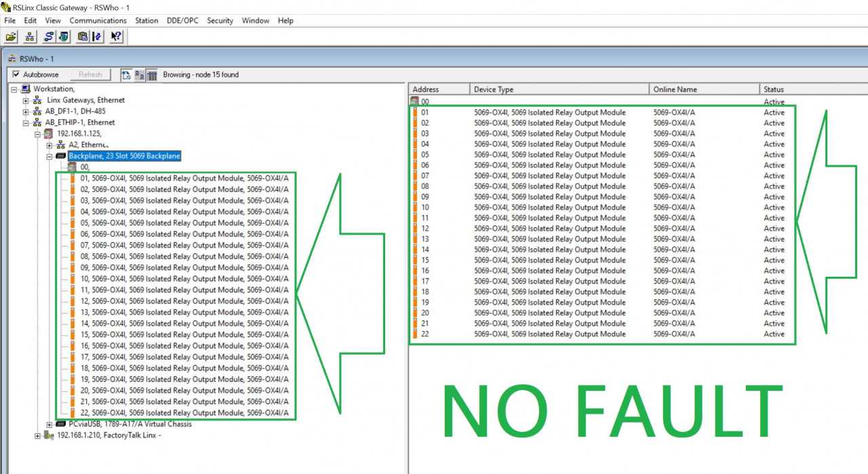The height and width of the screenshot is (474, 868).
Task: Open RSWho from the main toolbar
Action: (x=30, y=37)
